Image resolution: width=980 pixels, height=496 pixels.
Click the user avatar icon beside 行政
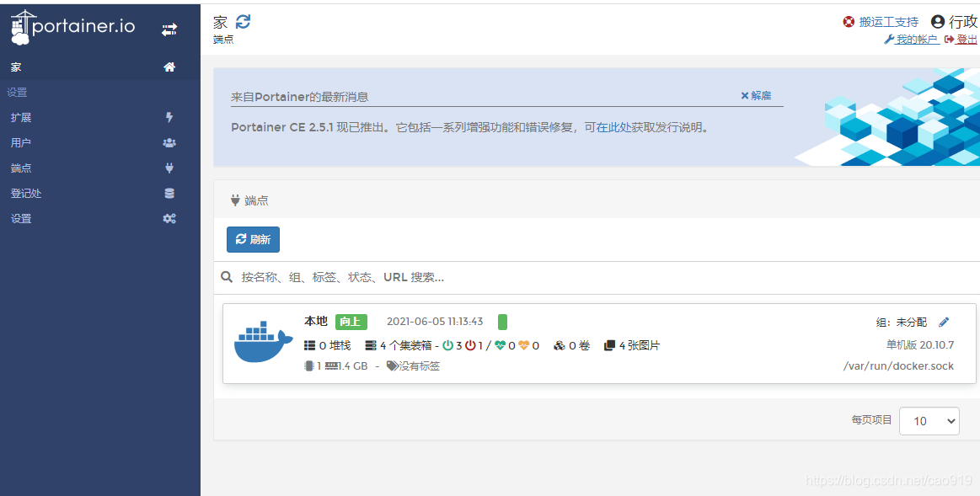click(x=938, y=22)
